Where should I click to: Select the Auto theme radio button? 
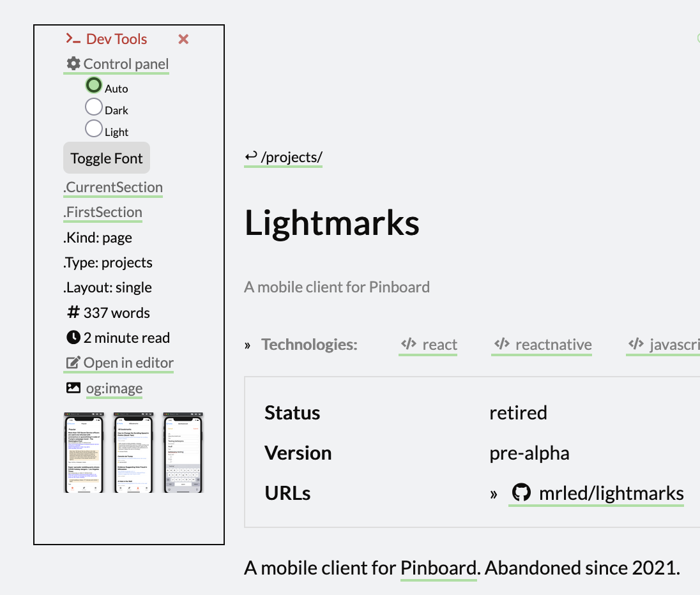94,85
